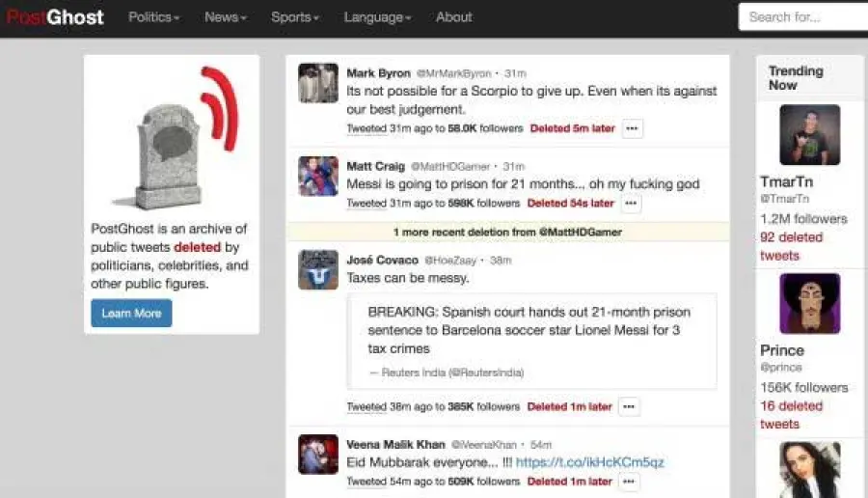Image resolution: width=868 pixels, height=498 pixels.
Task: Open the Prince trending name
Action: (x=782, y=350)
